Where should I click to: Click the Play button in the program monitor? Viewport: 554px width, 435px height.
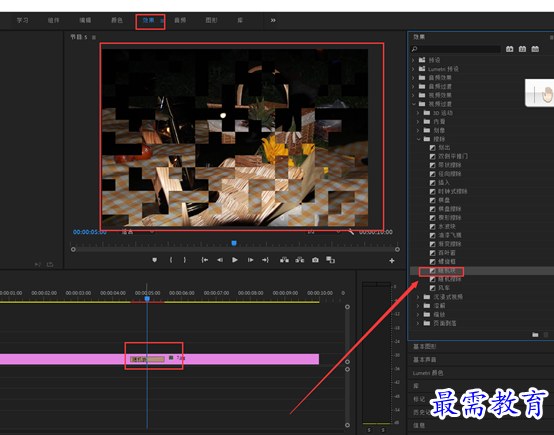click(x=235, y=260)
